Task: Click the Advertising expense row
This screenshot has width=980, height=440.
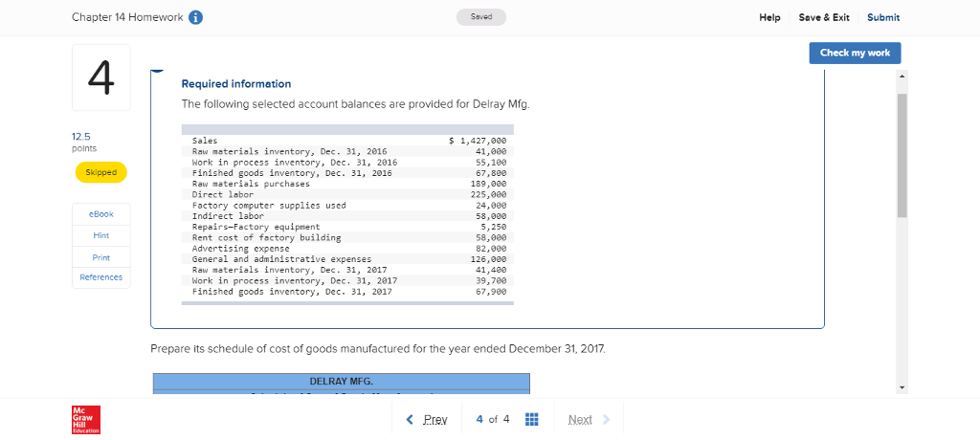Action: click(347, 248)
